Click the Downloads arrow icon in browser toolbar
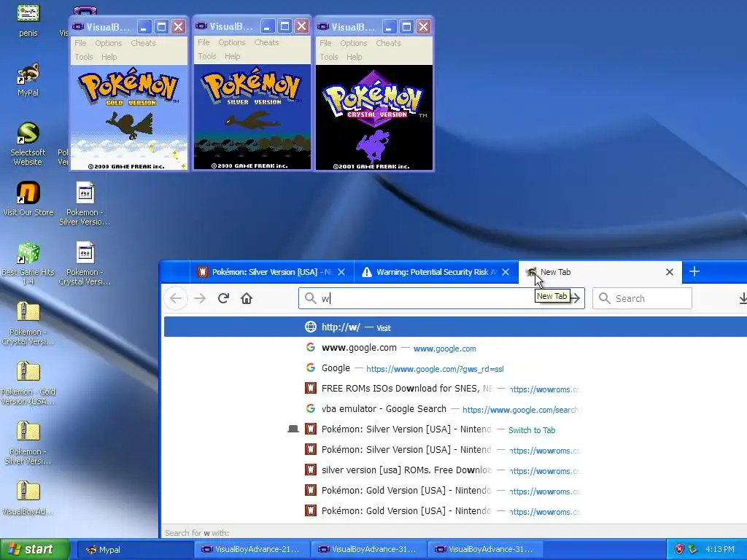Screen dimensions: 747x560 click(x=742, y=298)
